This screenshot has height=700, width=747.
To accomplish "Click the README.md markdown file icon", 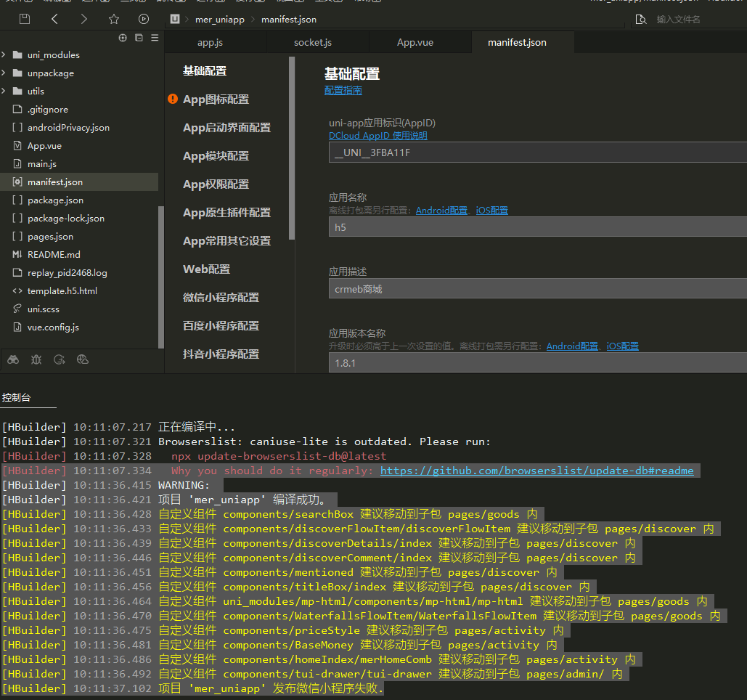I will (17, 254).
